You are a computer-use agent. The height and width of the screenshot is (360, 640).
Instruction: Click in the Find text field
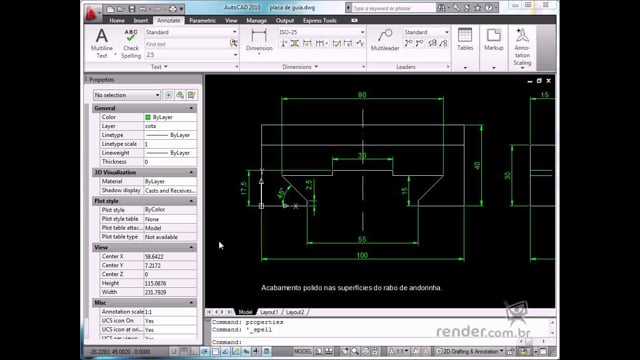(187, 44)
